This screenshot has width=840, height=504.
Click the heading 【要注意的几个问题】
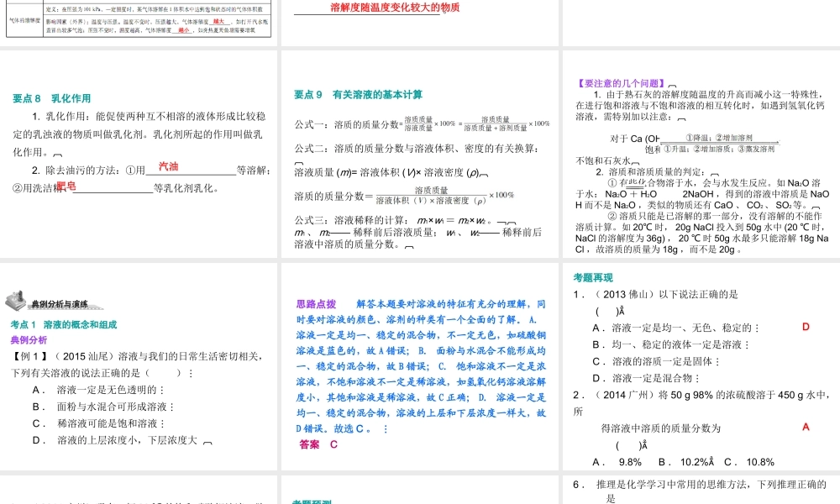coord(622,83)
